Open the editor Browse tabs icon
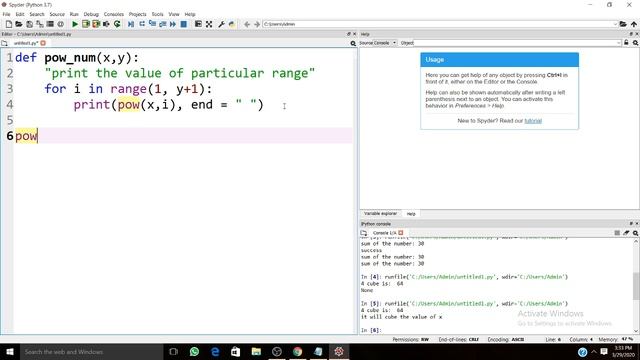Screen dimensions: 640x360 pyautogui.click(x=4, y=43)
